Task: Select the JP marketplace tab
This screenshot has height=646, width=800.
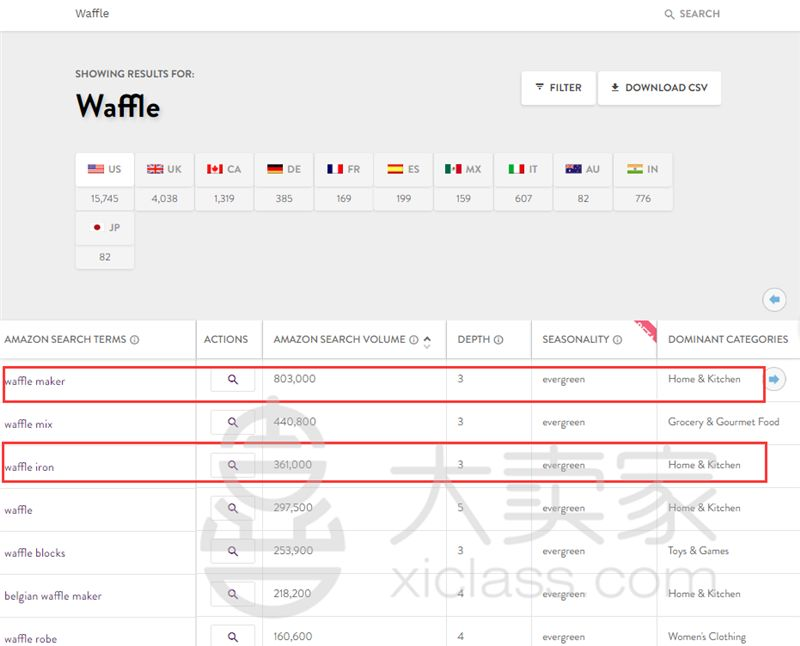Action: [105, 228]
